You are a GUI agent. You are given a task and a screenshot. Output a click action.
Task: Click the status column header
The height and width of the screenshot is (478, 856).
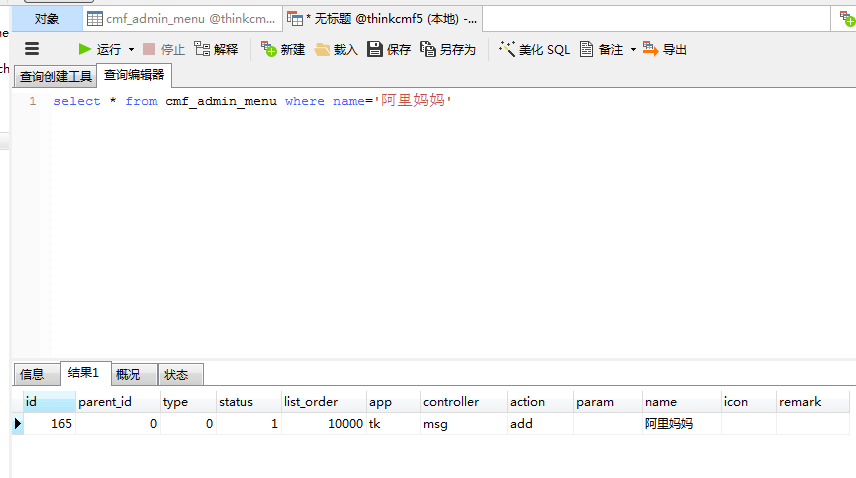click(249, 402)
